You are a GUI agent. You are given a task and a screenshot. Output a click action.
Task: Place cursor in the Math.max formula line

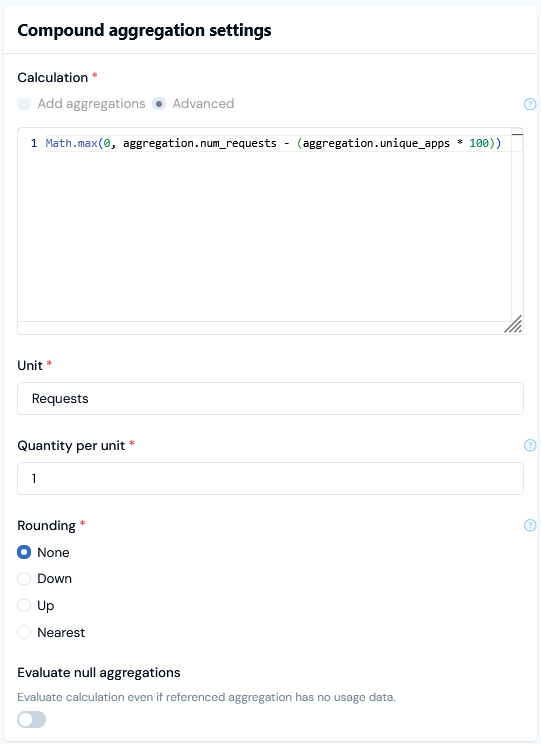pos(273,143)
